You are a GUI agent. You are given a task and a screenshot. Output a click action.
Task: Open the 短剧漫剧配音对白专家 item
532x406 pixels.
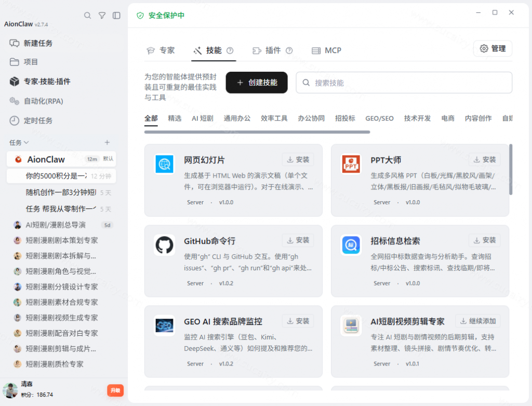click(61, 333)
